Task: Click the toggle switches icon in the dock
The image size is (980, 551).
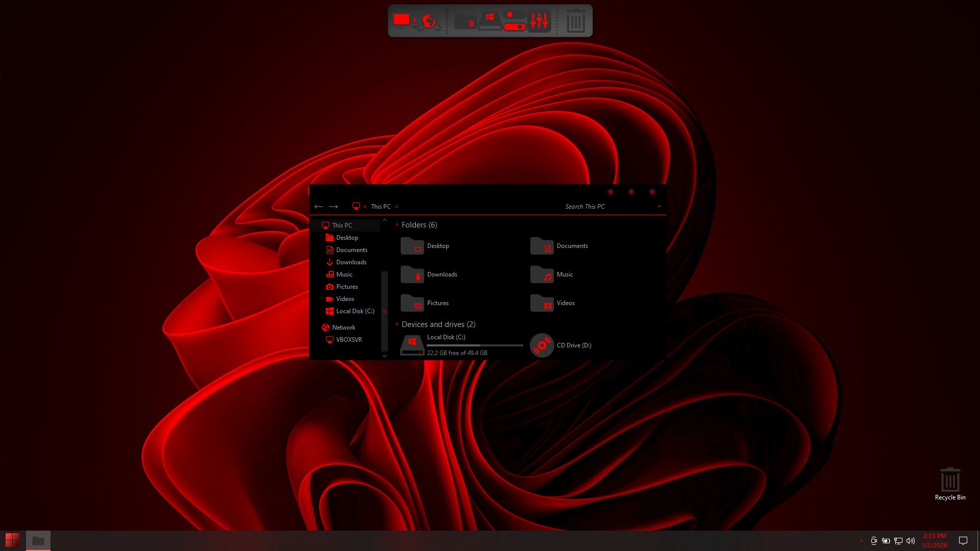Action: (x=513, y=21)
